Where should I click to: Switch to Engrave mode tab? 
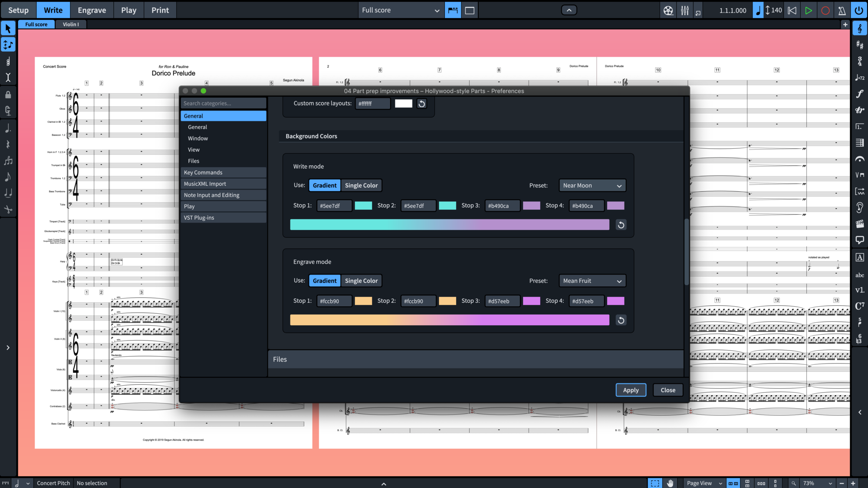click(x=92, y=10)
